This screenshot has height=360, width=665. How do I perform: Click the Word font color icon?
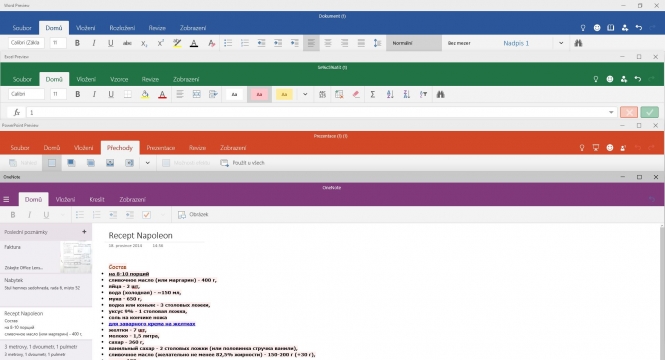[194, 43]
